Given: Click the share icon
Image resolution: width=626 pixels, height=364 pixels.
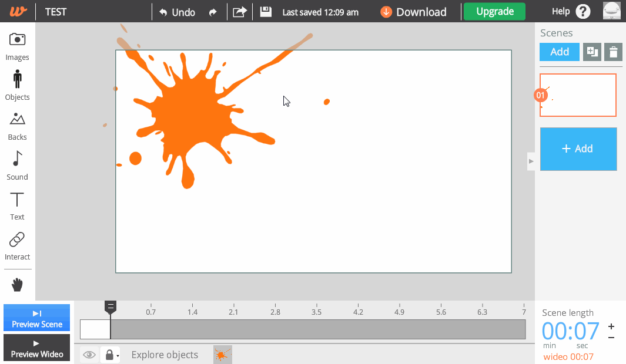Looking at the screenshot, I should click(240, 12).
